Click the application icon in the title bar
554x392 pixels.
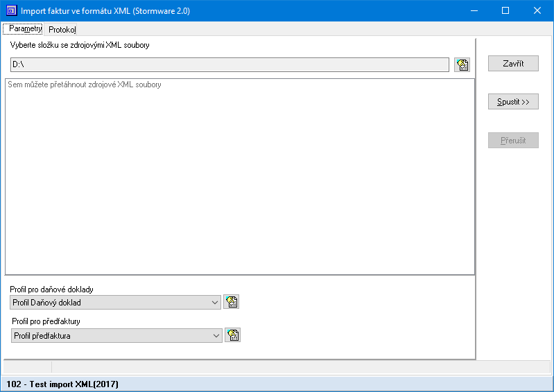10,10
